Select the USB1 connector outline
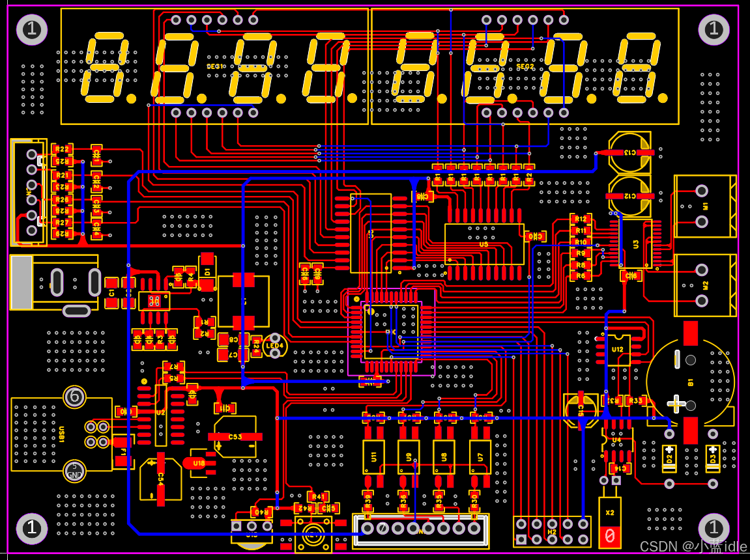The width and height of the screenshot is (750, 560). pyautogui.click(x=62, y=434)
